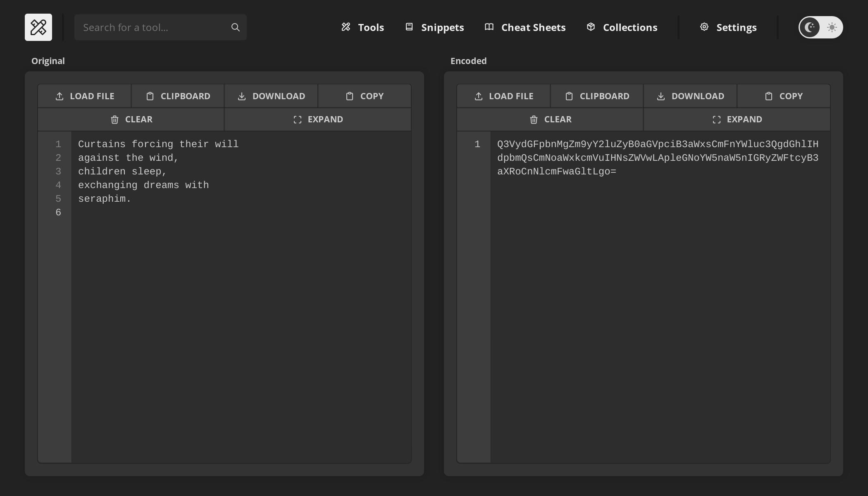The width and height of the screenshot is (868, 496).
Task: Expand the Encoded editor view
Action: [x=737, y=119]
